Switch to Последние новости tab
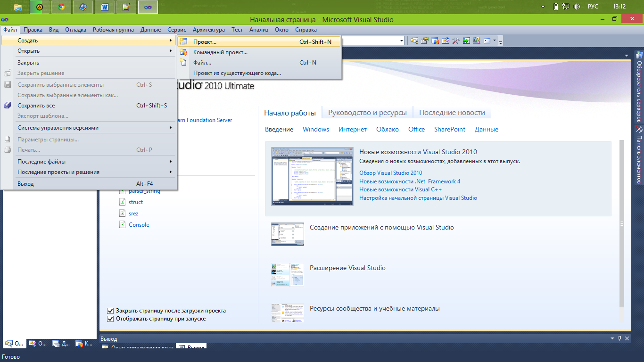Image resolution: width=644 pixels, height=362 pixels. [x=452, y=113]
